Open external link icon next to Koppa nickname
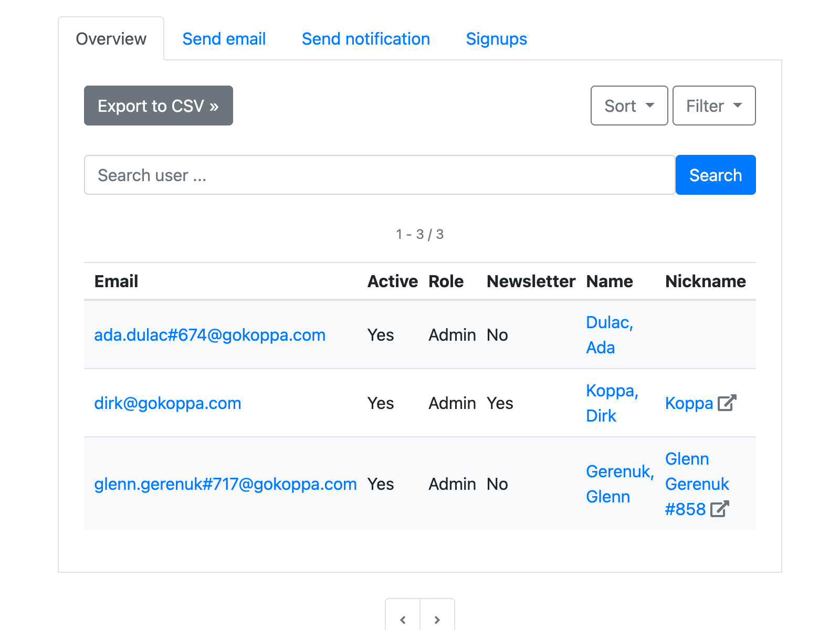The width and height of the screenshot is (840, 630). (727, 403)
